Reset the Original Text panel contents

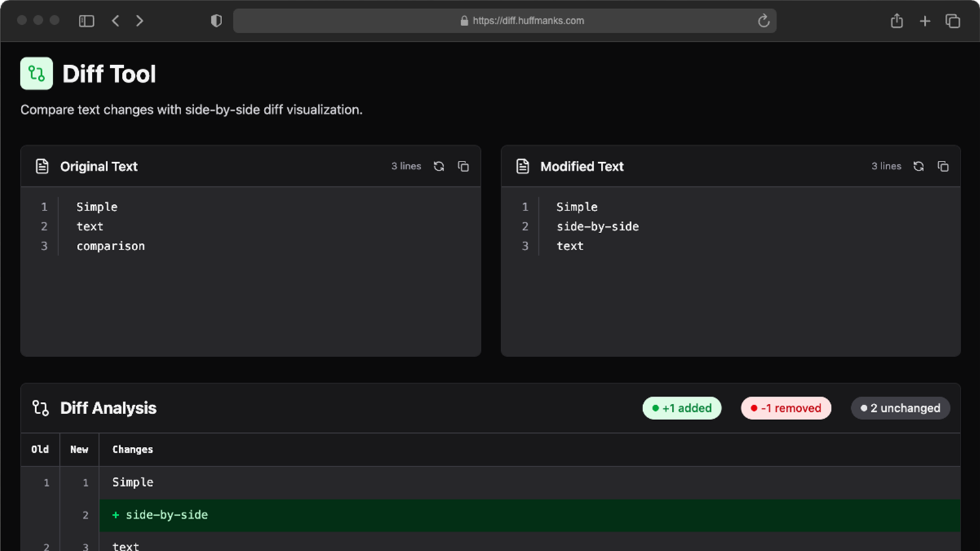(439, 166)
